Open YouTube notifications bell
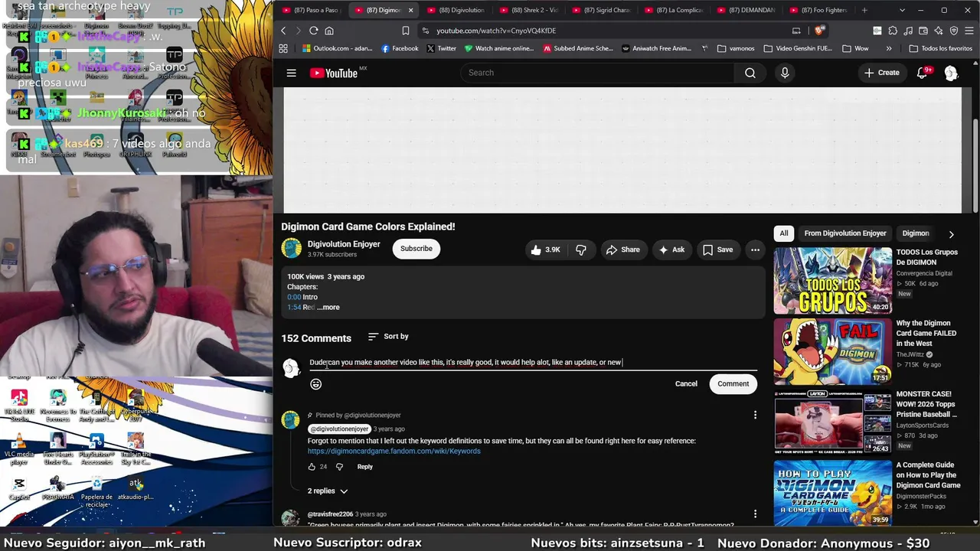The image size is (980, 551). click(x=923, y=73)
